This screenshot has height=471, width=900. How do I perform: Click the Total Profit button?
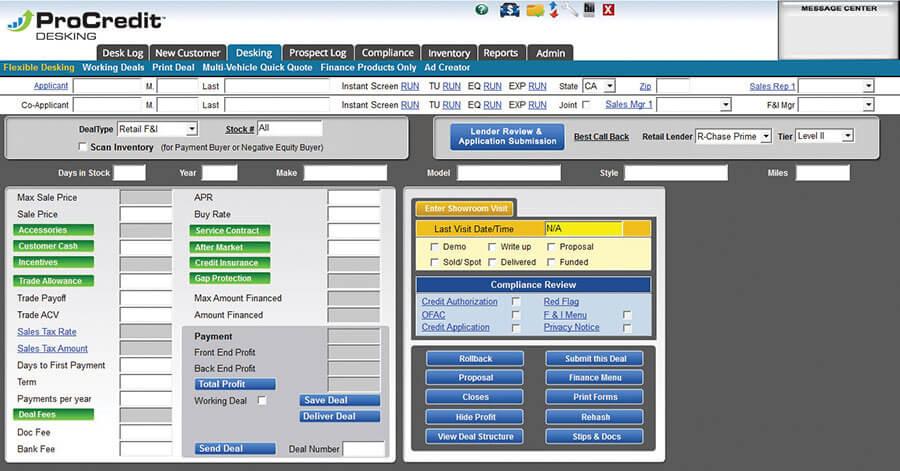[x=235, y=384]
